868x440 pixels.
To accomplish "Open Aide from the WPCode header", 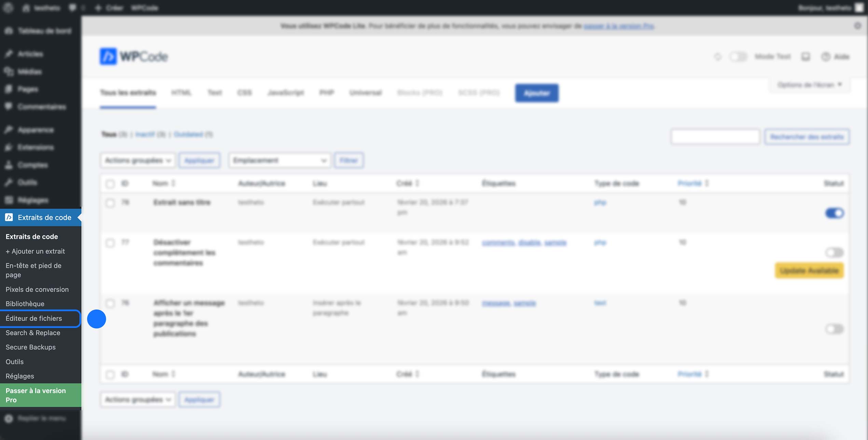I will pyautogui.click(x=836, y=56).
